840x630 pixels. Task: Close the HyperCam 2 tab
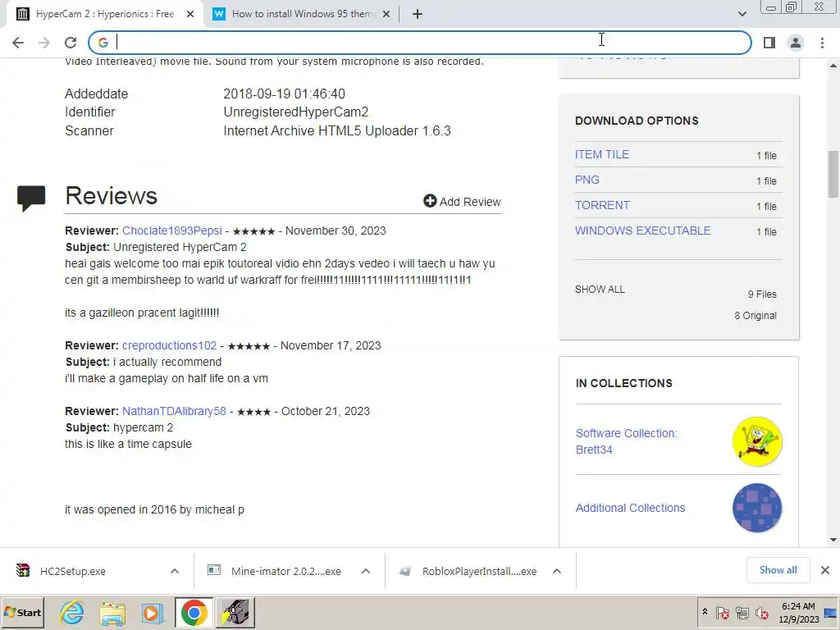coord(190,14)
